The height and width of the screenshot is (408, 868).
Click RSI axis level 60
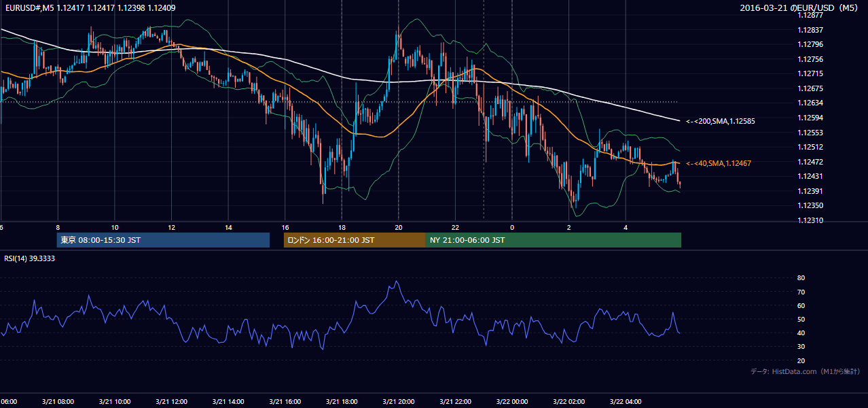click(x=801, y=305)
